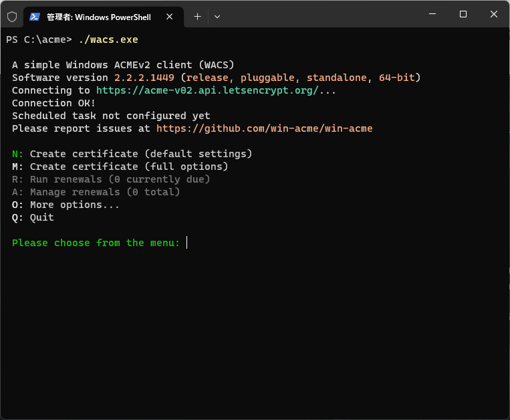Close the terminal window
The image size is (510, 420).
click(x=494, y=14)
